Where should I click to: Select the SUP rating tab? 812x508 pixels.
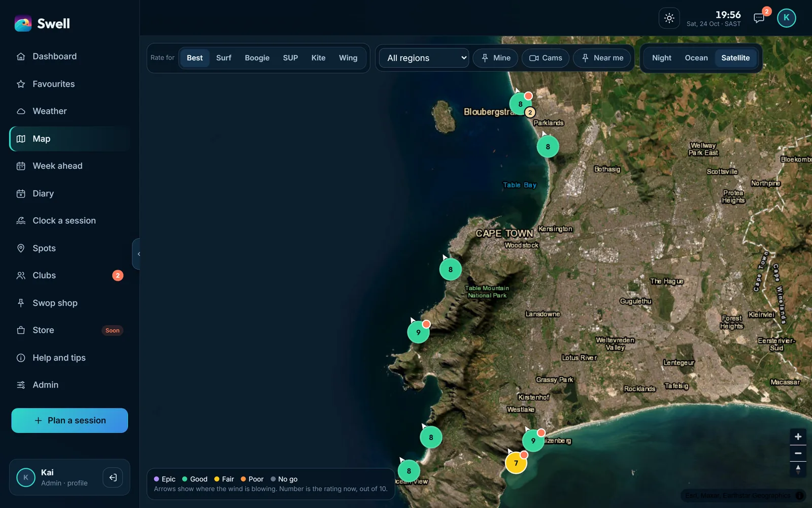coord(290,58)
